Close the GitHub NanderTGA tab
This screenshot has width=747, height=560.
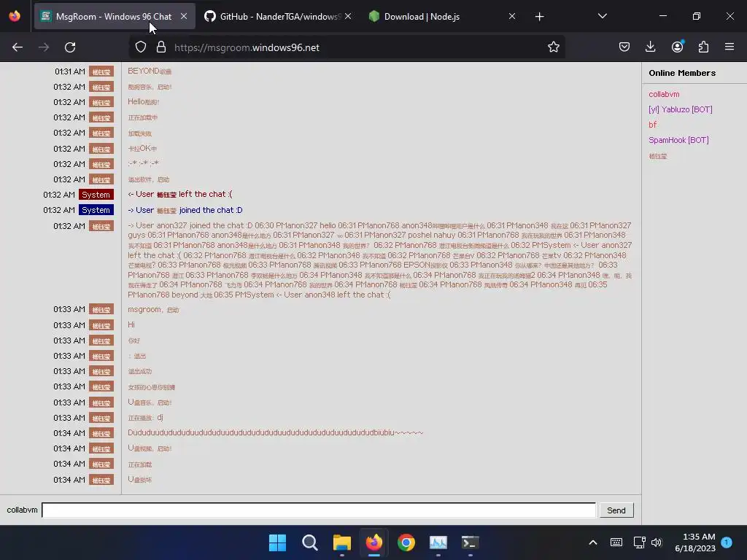[x=348, y=16]
